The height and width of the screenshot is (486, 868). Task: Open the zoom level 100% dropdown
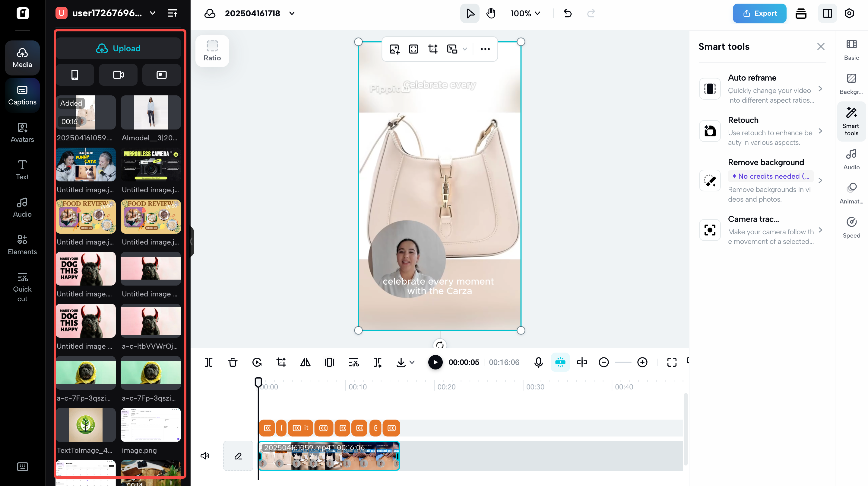click(x=525, y=14)
